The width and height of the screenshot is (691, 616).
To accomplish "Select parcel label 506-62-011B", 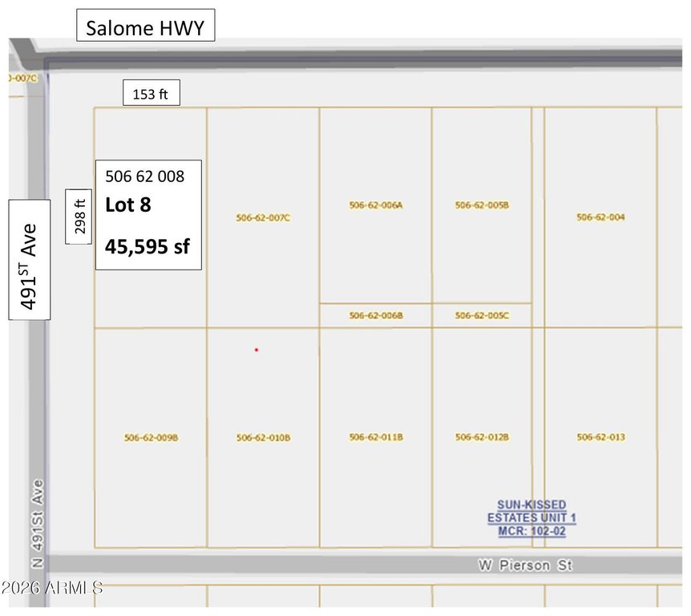I will (x=376, y=437).
